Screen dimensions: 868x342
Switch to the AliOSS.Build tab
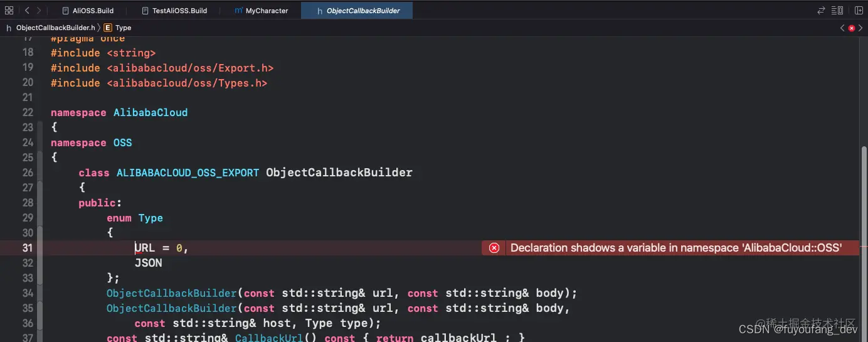[92, 11]
